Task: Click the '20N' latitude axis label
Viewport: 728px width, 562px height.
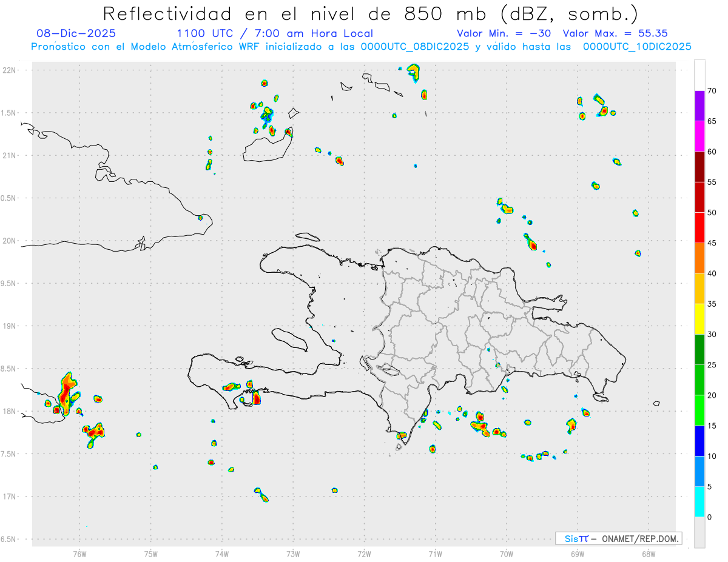Action: (9, 241)
